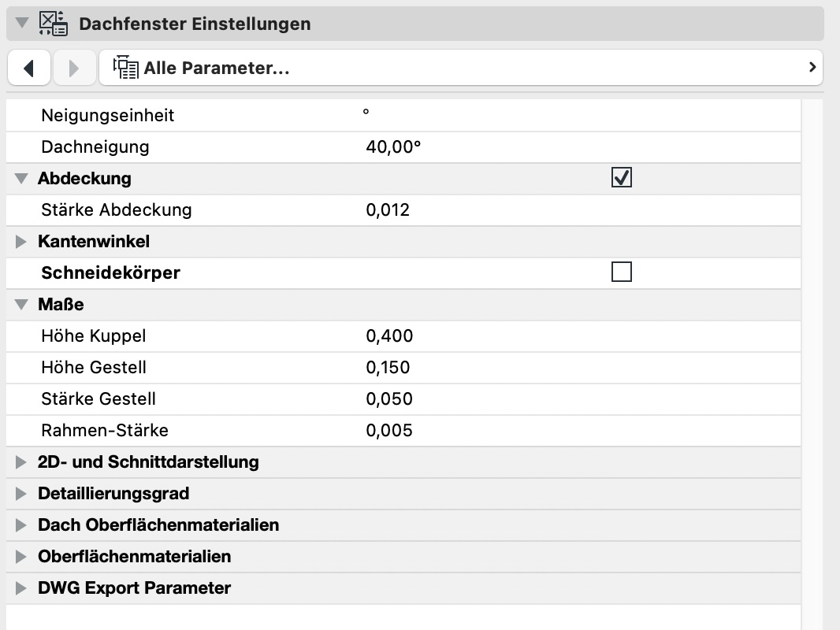Expand 2D- und Schnittdarstellung section
The height and width of the screenshot is (630, 840).
pyautogui.click(x=21, y=462)
